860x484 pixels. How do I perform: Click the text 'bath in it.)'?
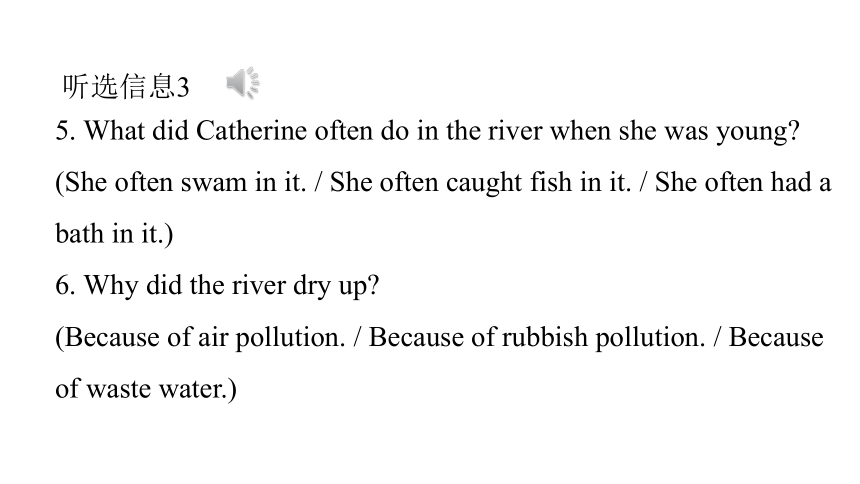pos(114,234)
